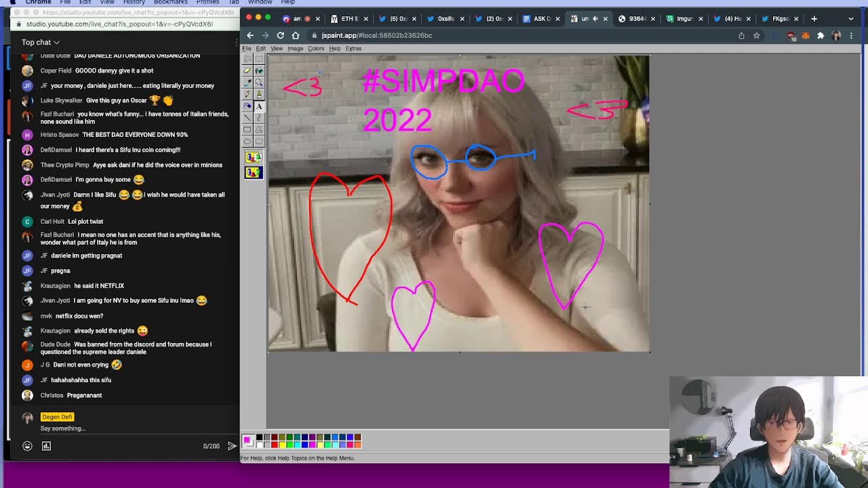Pick white from the color palette
The height and width of the screenshot is (488, 868).
(x=260, y=445)
